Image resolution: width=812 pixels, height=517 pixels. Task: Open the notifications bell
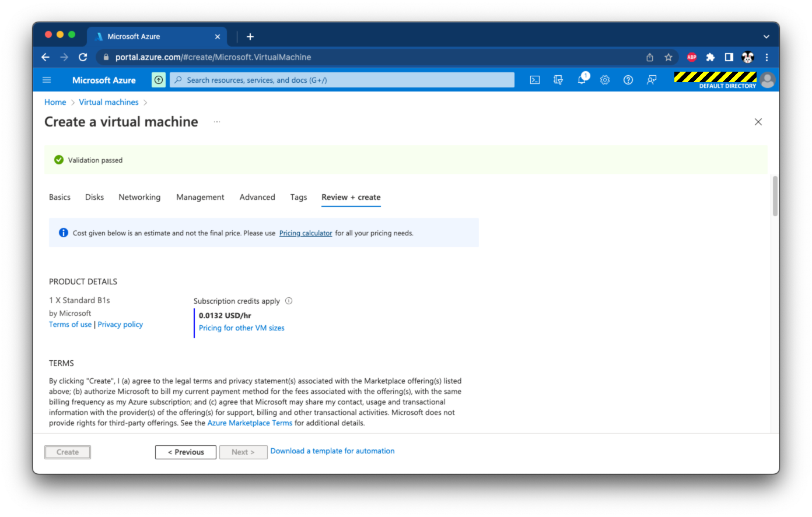582,80
